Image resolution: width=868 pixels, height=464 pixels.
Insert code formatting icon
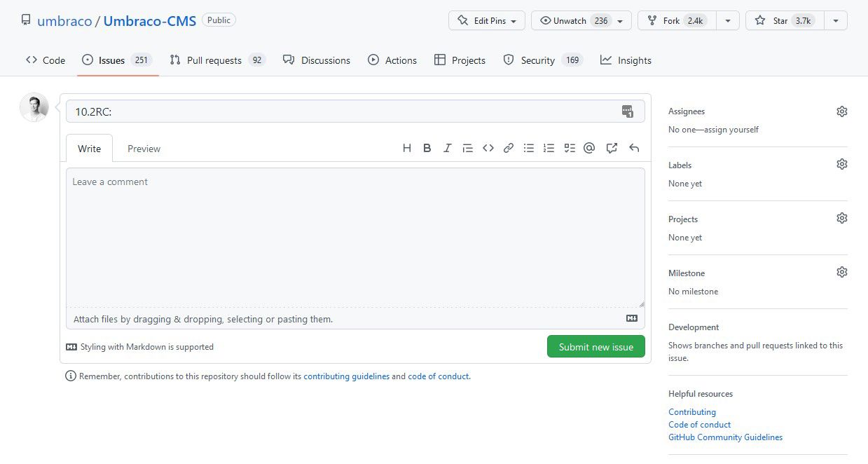(488, 148)
